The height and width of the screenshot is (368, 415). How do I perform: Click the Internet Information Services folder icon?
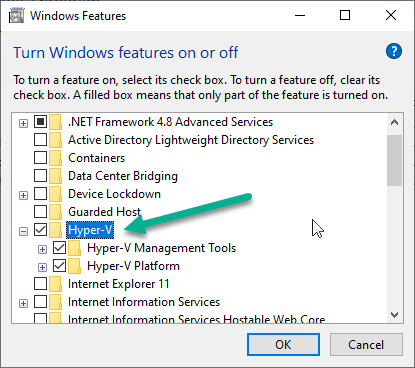tap(55, 302)
